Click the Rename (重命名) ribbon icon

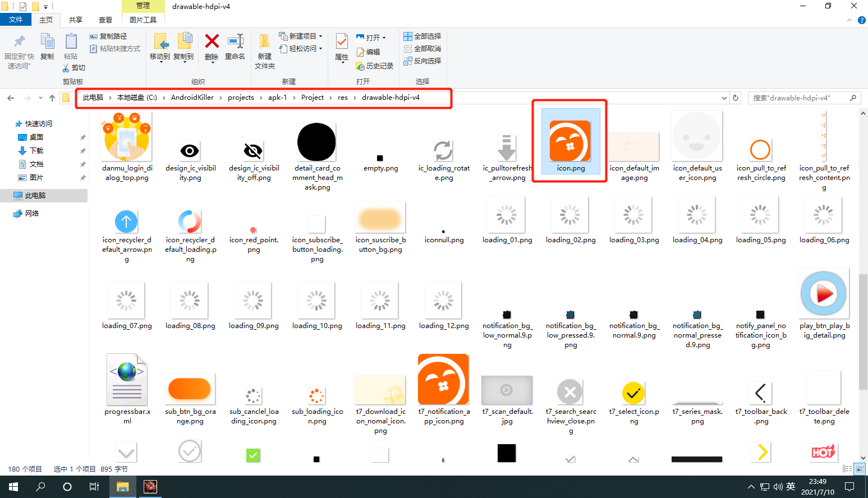[x=235, y=41]
